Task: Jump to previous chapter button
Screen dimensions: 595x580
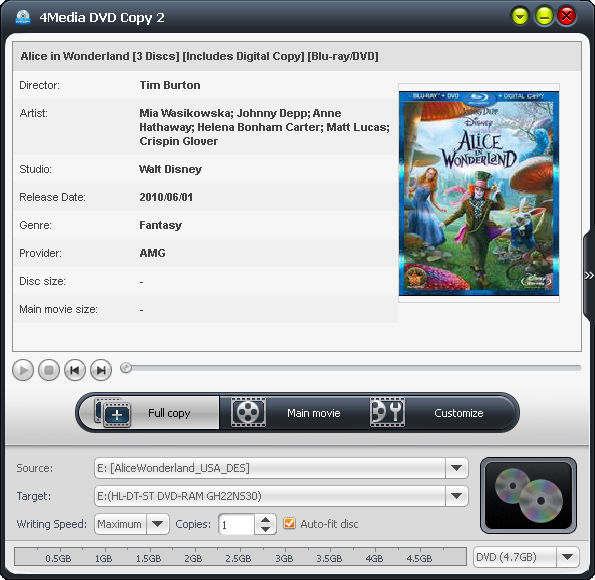Action: point(75,370)
